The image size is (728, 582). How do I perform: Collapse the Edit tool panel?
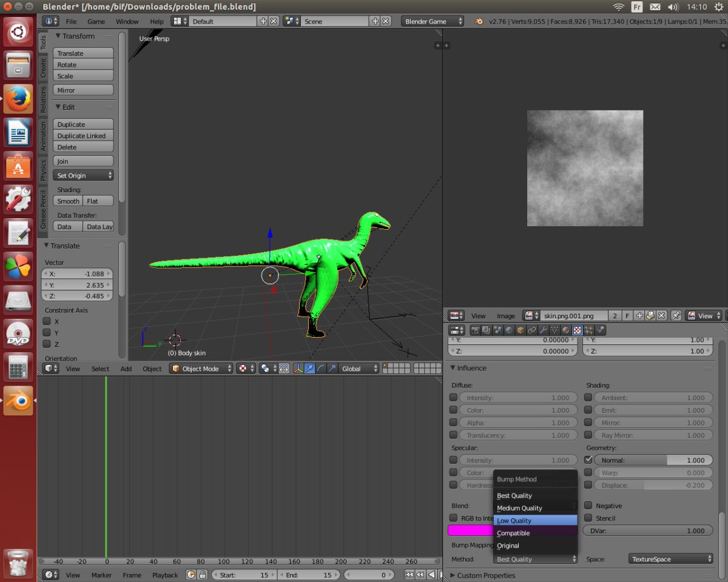tap(66, 107)
